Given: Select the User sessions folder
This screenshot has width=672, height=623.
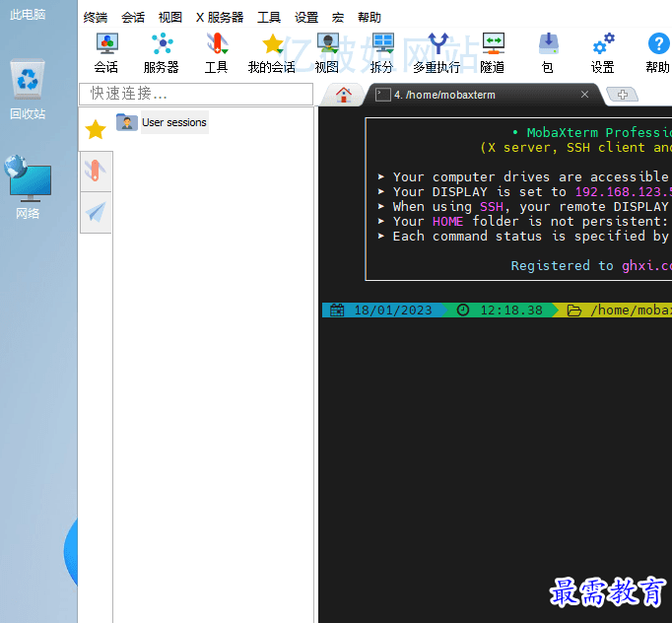Looking at the screenshot, I should 174,122.
